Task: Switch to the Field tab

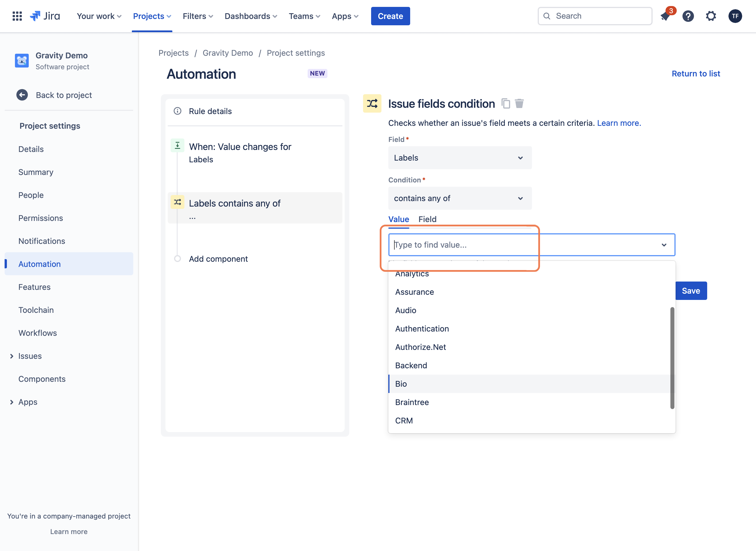Action: coord(427,219)
